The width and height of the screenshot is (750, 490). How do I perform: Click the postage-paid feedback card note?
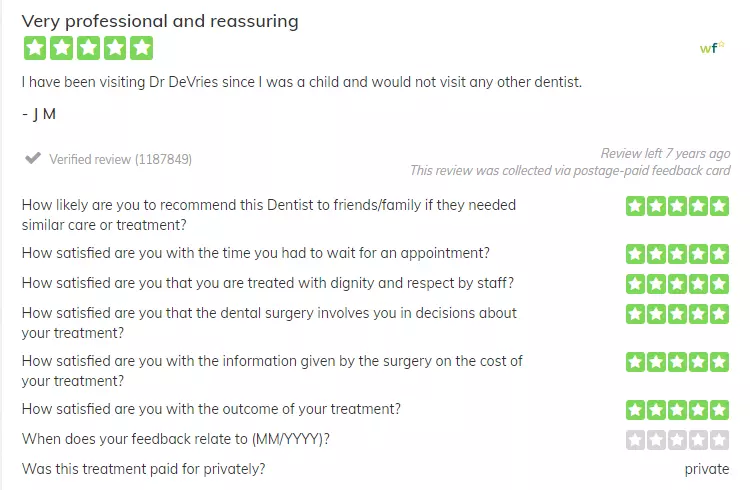point(570,171)
